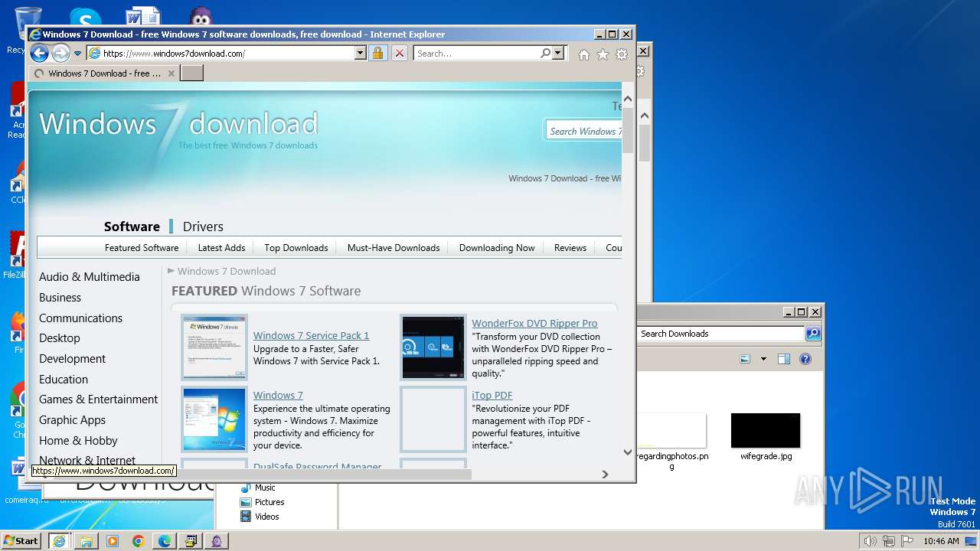Image resolution: width=980 pixels, height=551 pixels.
Task: Select Music library in Explorer tree
Action: tap(258, 487)
